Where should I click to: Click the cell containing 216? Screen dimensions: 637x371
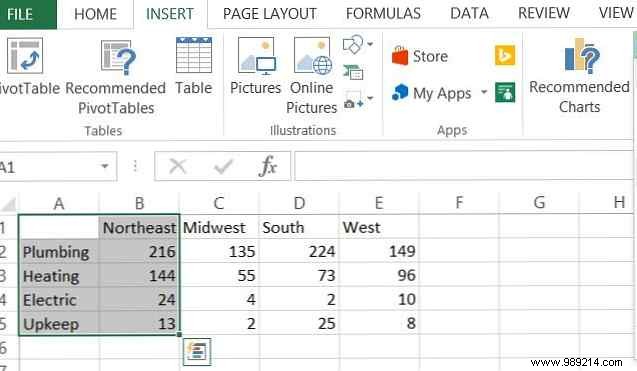tap(139, 252)
